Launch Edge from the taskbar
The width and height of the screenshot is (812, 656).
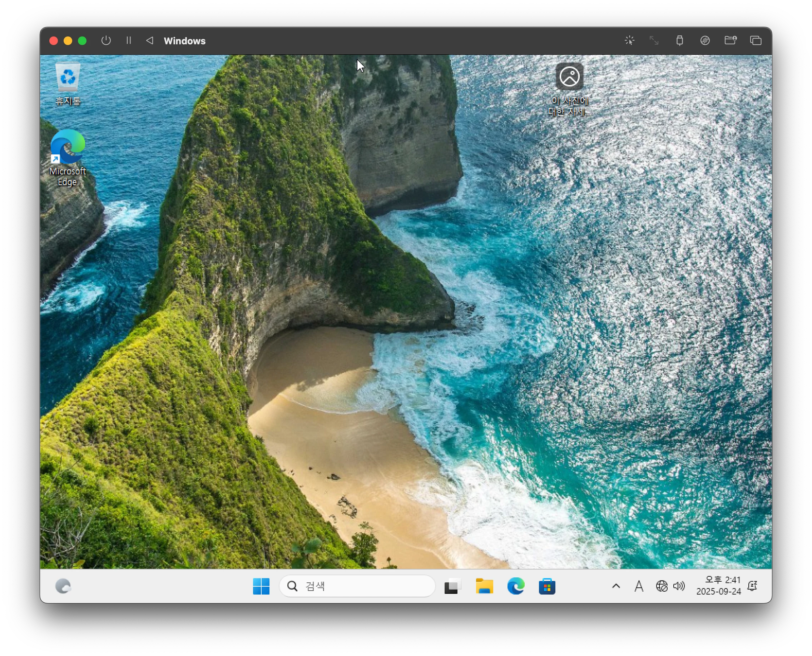coord(516,586)
